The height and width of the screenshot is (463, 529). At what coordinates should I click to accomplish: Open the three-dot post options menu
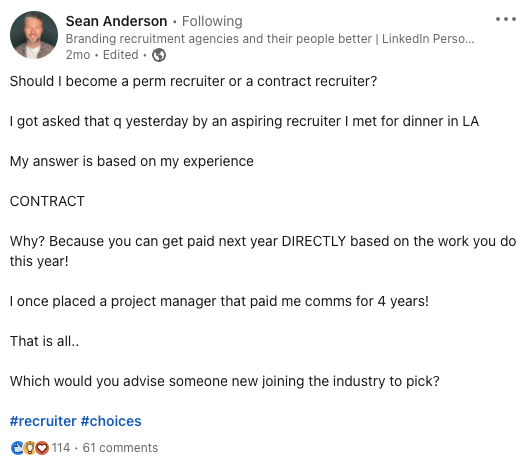[506, 19]
